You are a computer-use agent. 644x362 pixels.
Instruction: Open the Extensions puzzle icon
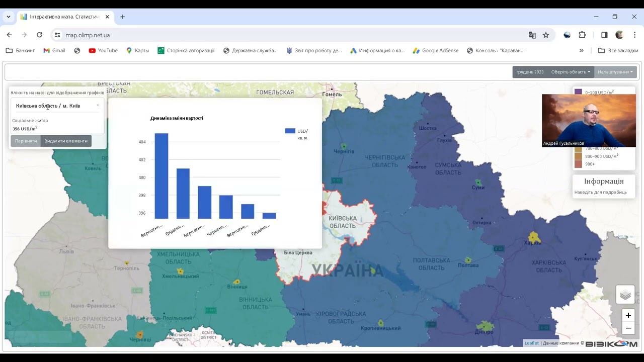pyautogui.click(x=582, y=35)
